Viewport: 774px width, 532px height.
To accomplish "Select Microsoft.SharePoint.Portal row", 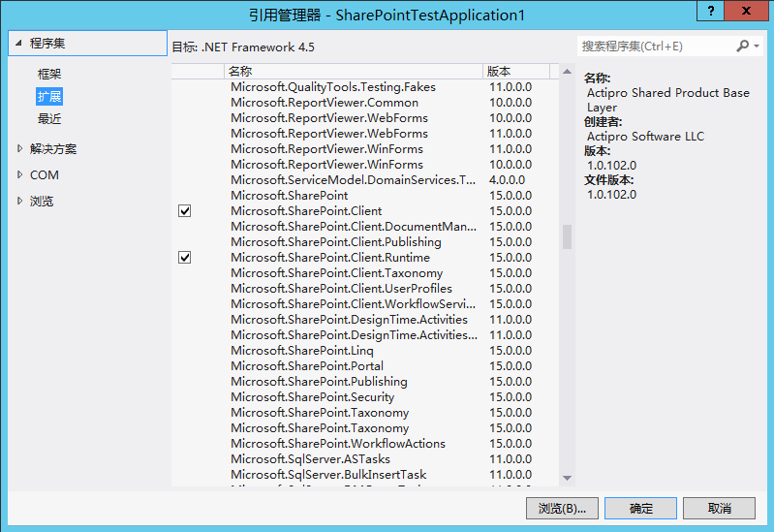I will click(365, 366).
